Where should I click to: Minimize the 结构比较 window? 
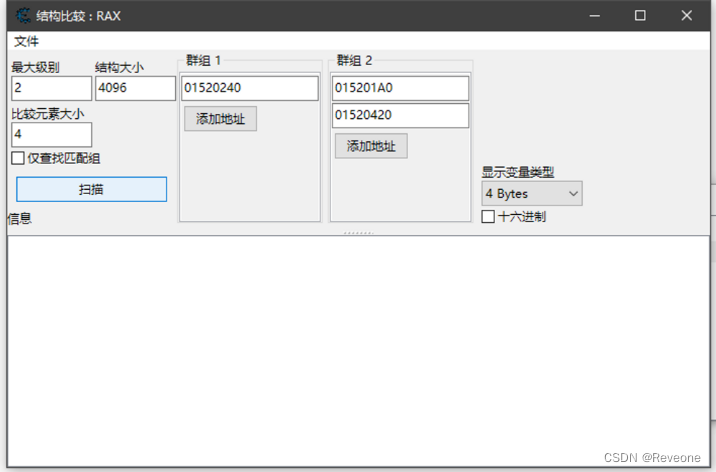(x=595, y=16)
